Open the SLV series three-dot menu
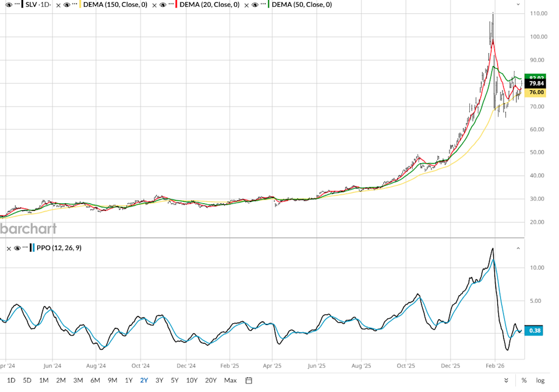 (17, 5)
